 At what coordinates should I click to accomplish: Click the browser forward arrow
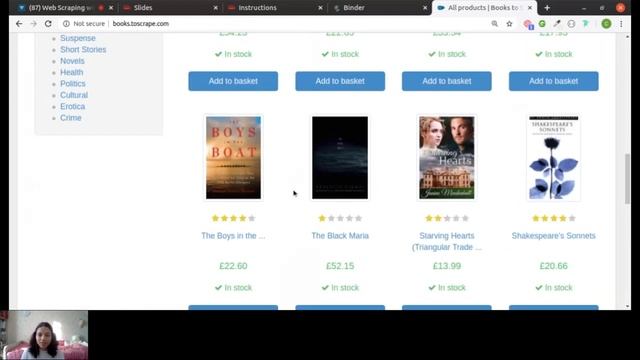tap(33, 24)
